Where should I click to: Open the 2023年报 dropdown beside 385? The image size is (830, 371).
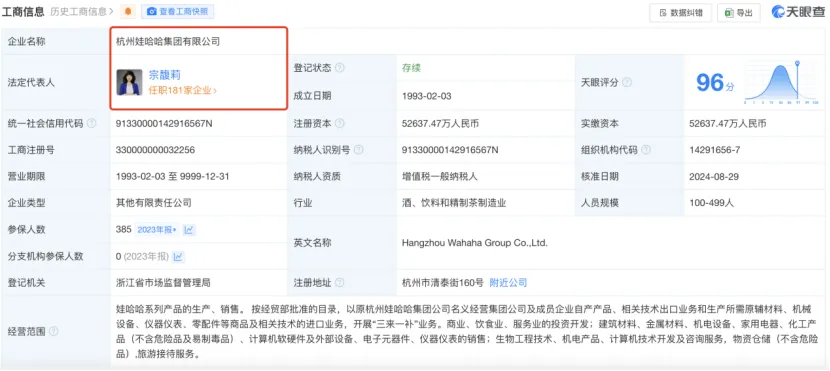157,230
